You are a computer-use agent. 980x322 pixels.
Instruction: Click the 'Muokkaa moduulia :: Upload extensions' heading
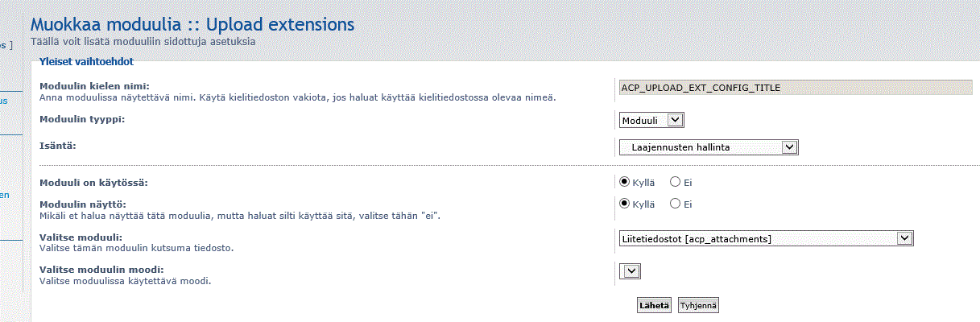[192, 24]
